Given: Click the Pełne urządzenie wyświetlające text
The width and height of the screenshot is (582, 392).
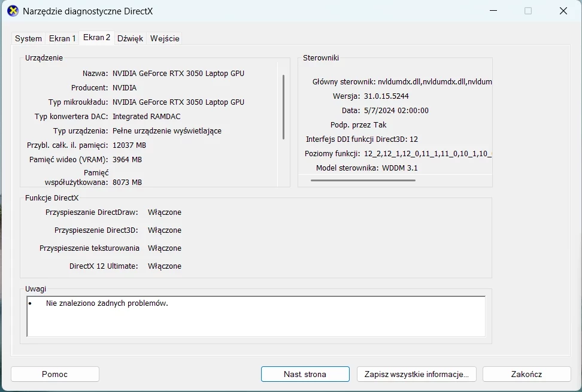Looking at the screenshot, I should click(x=167, y=131).
